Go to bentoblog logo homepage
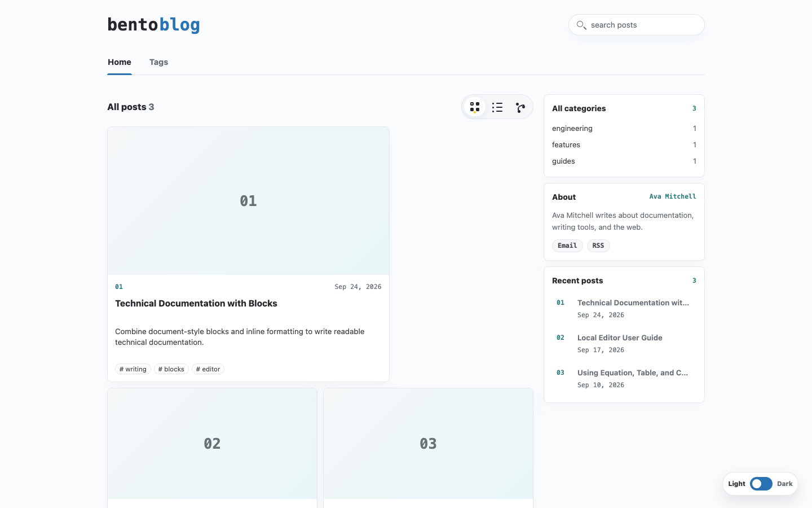The image size is (812, 508). [x=153, y=25]
